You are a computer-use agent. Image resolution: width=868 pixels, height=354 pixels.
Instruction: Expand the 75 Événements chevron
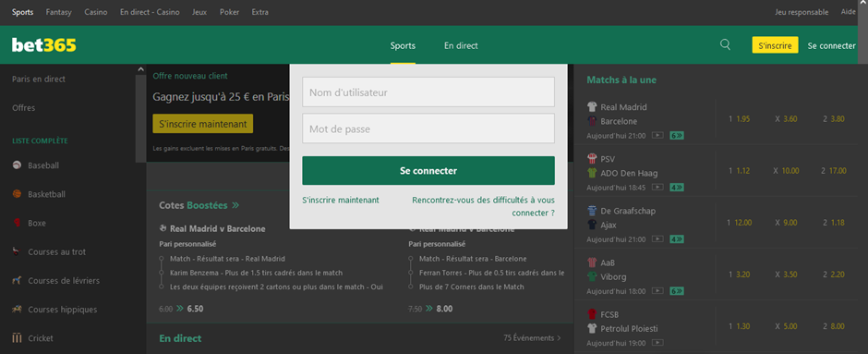[x=559, y=338]
